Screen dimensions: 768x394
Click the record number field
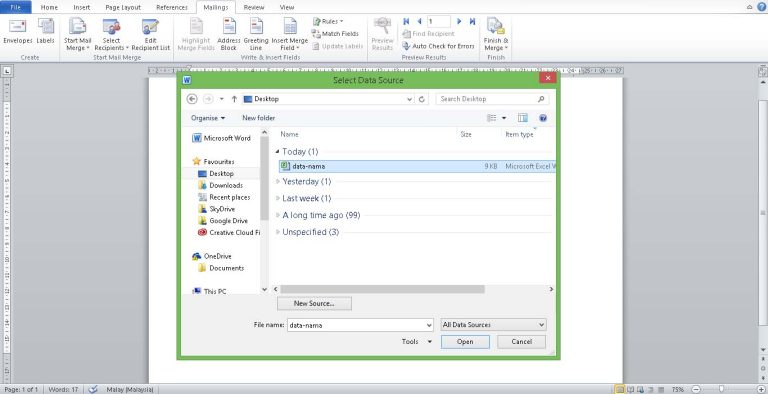coord(438,22)
